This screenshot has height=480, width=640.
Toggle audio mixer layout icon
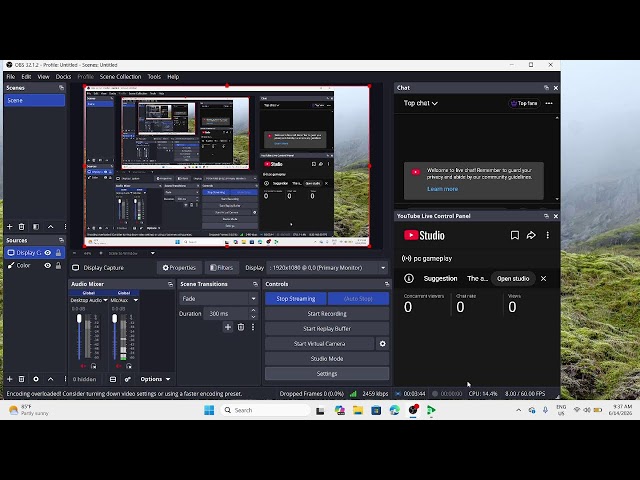113,379
